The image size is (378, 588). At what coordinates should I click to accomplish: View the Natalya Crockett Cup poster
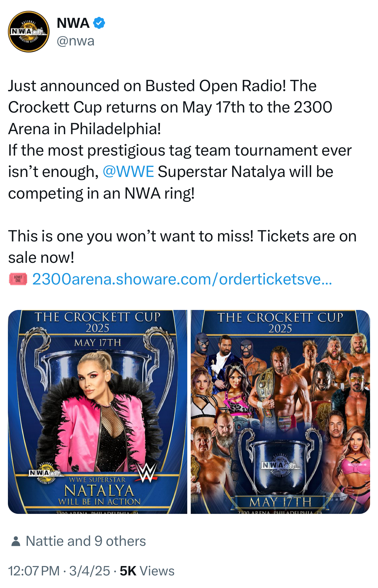[98, 412]
